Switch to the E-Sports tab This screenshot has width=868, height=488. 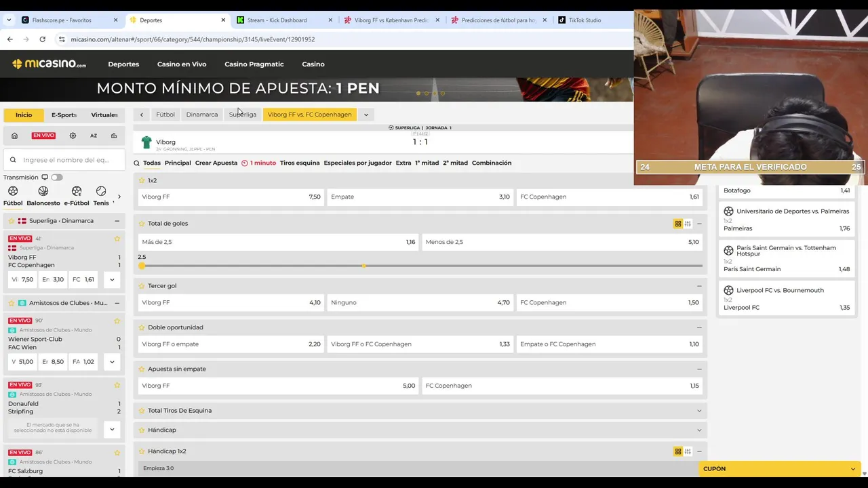(64, 115)
